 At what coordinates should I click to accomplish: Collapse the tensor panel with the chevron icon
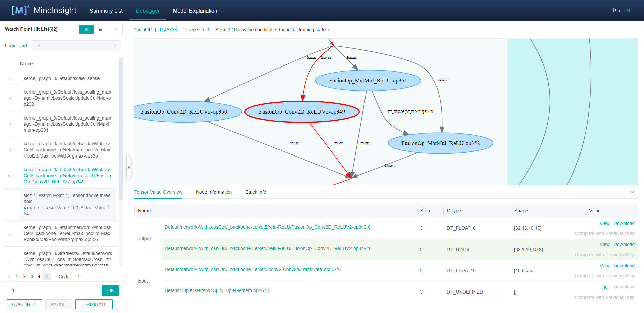[632, 192]
